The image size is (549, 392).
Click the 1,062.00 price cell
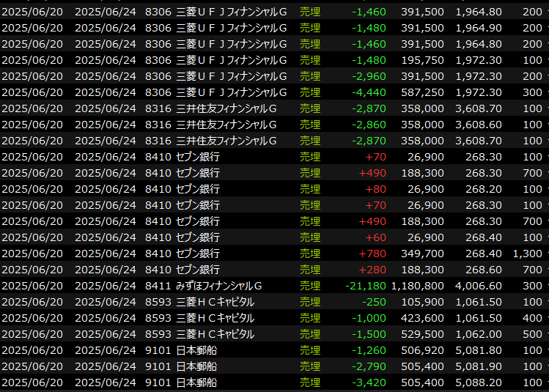click(x=479, y=334)
